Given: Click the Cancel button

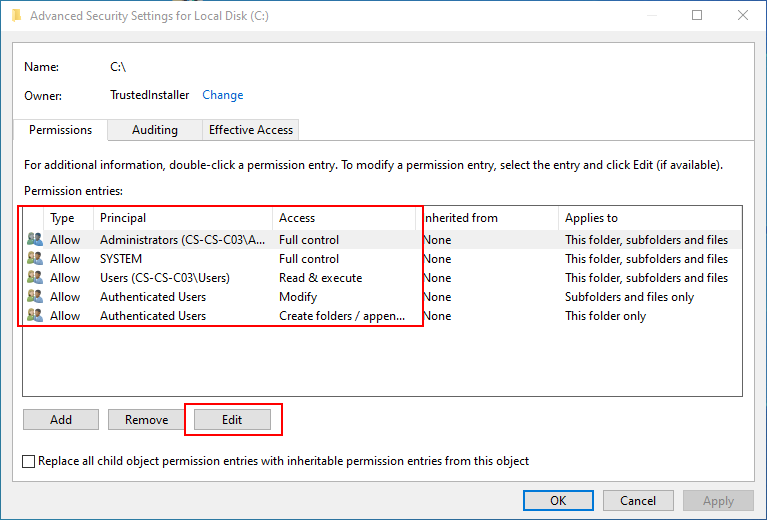Looking at the screenshot, I should coord(638,500).
